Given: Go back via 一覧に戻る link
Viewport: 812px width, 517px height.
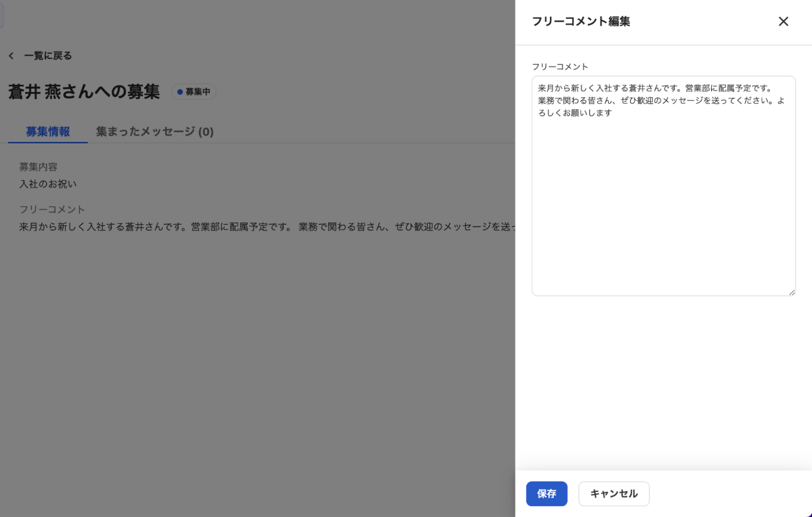Looking at the screenshot, I should tap(48, 56).
